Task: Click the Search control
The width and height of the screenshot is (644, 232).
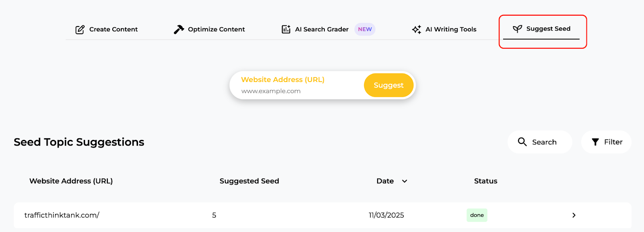Action: point(539,142)
